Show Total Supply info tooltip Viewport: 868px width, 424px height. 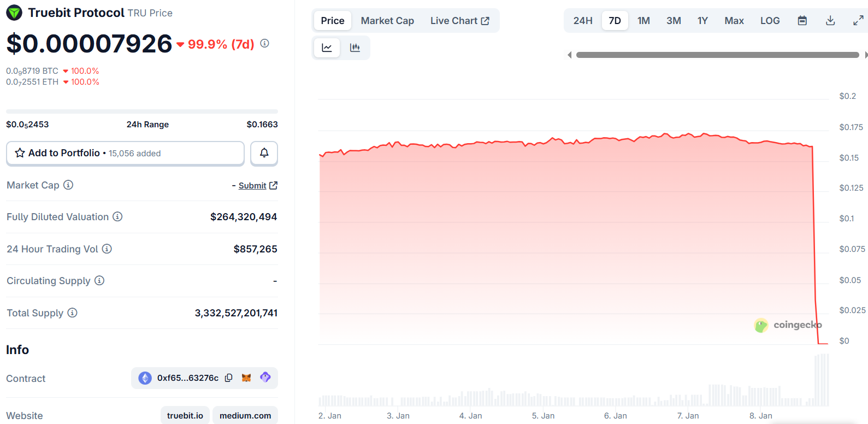(72, 313)
